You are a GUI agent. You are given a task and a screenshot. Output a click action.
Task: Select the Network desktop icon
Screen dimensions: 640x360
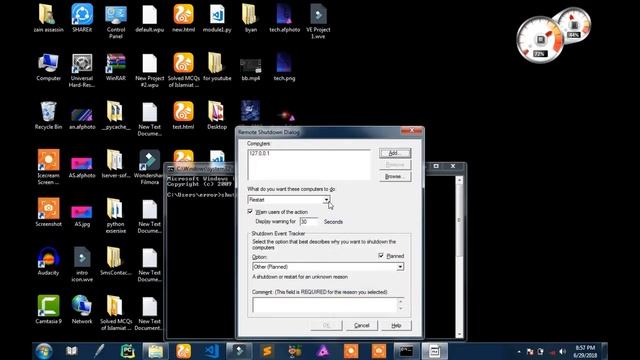(82, 310)
